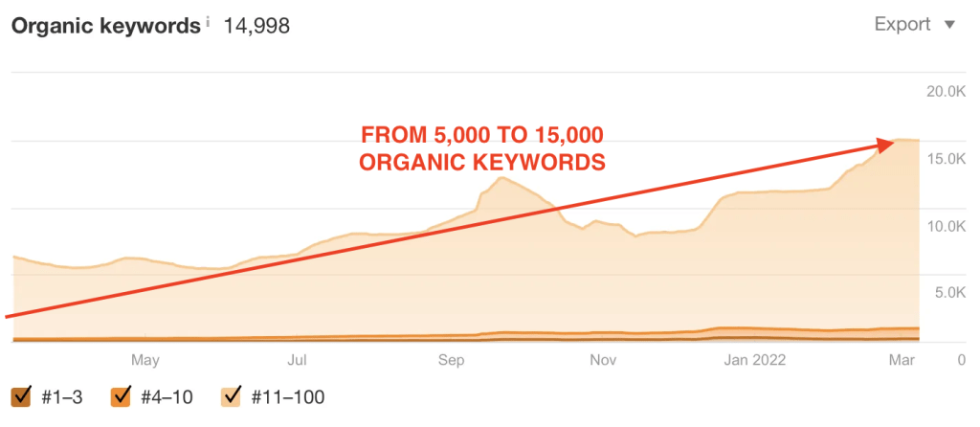Select the May label on the timeline
The image size is (980, 427).
coord(145,360)
